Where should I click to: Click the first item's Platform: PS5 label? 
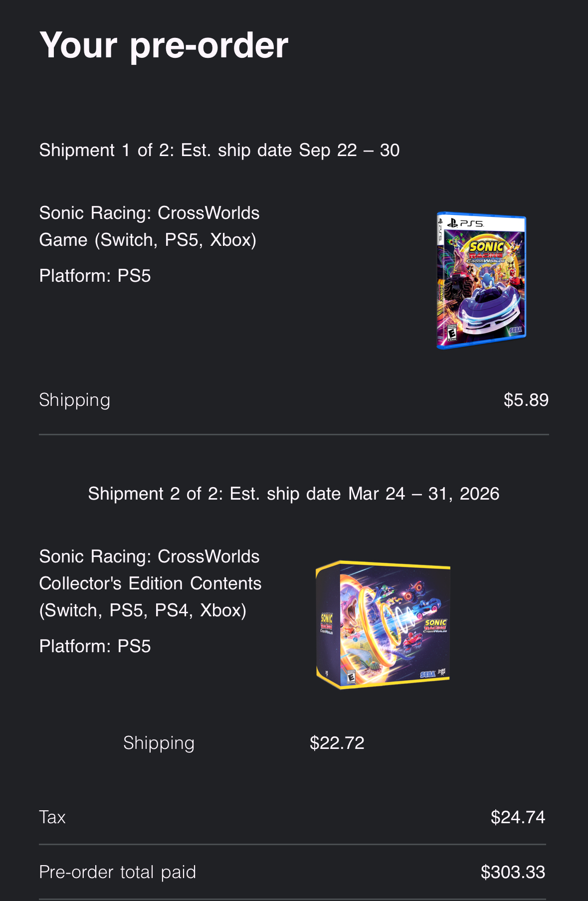pos(95,276)
